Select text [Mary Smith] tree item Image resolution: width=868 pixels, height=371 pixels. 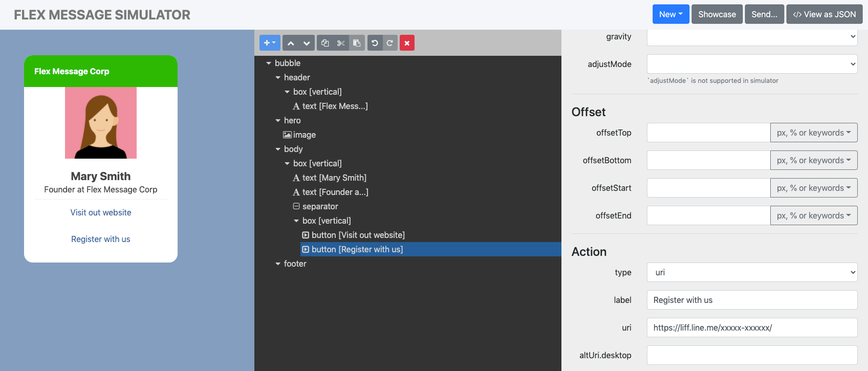point(330,178)
